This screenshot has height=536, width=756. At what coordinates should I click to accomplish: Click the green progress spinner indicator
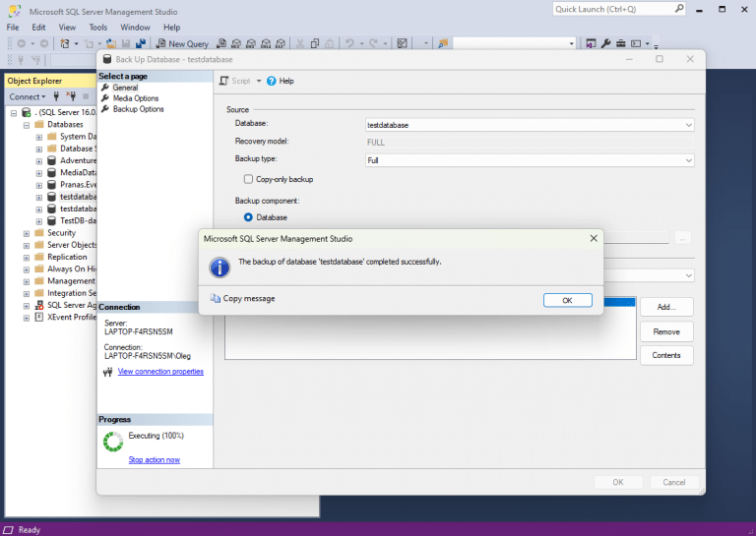113,442
